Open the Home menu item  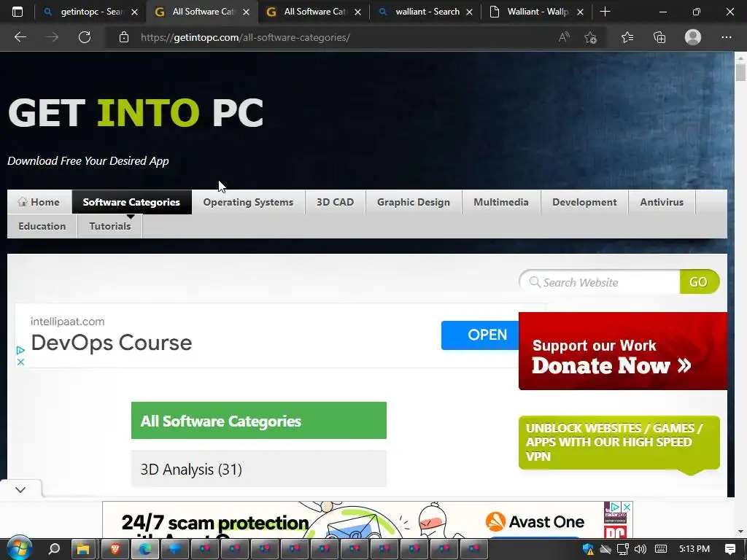point(39,202)
